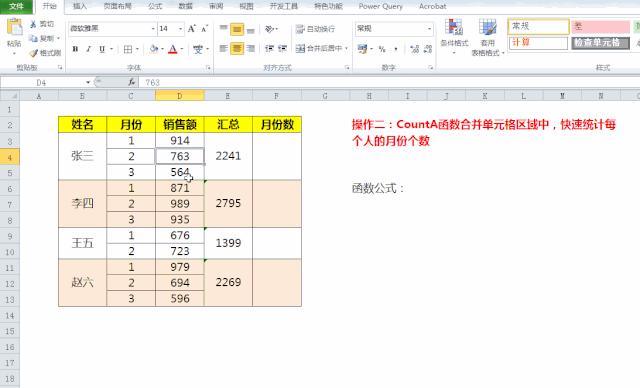This screenshot has width=640, height=388.
Task: Switch to the Insert (插入) tab
Action: [80, 7]
